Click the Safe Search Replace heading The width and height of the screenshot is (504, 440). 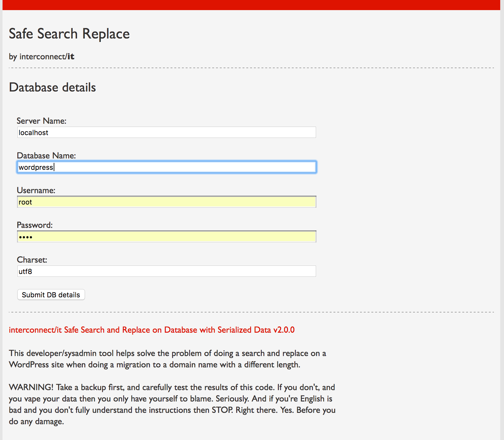coord(69,33)
